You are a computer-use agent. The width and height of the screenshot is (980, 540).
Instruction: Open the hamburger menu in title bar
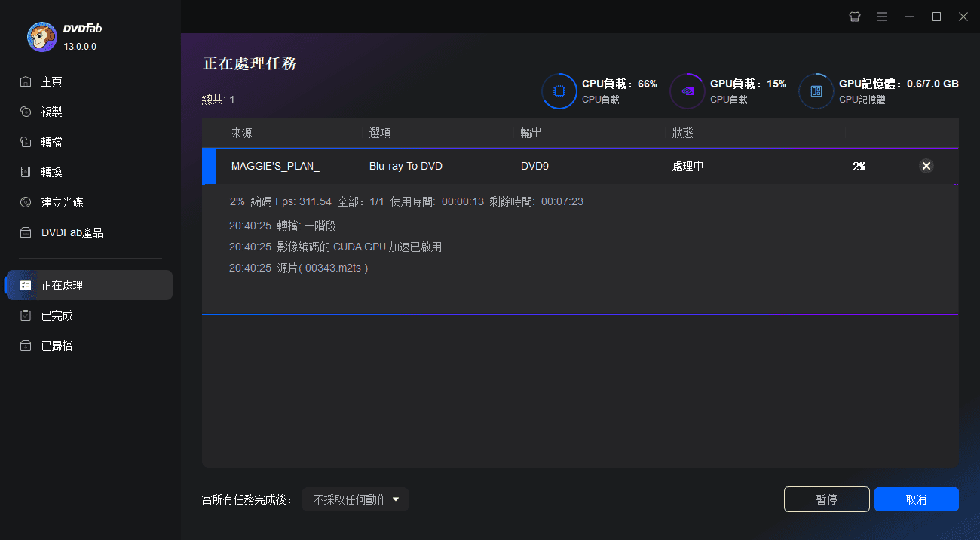(881, 17)
